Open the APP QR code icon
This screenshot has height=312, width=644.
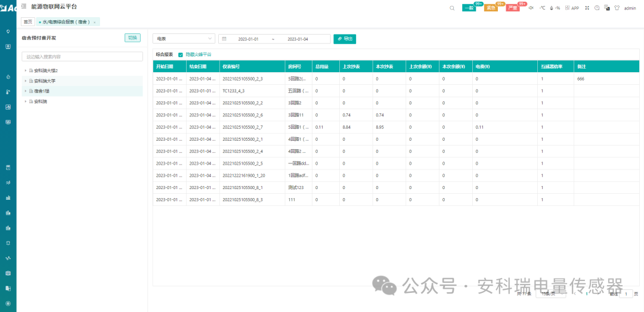572,8
